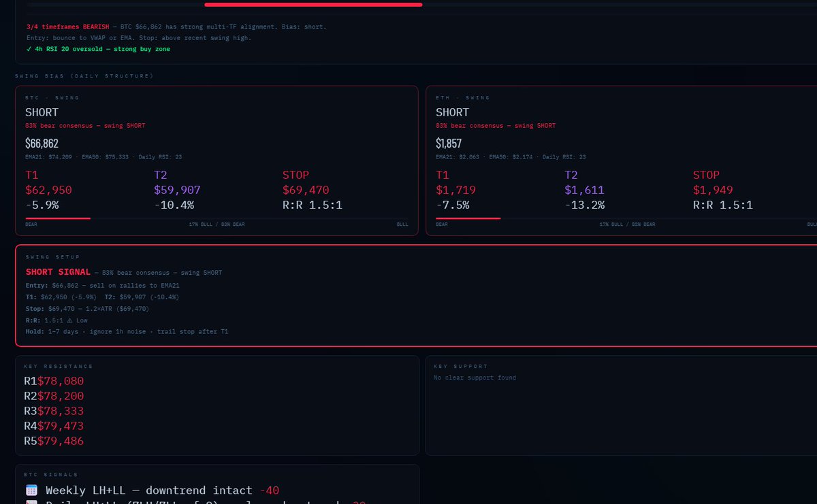Click ETH T2 target $1,611
Viewport: 817px width, 504px height.
[x=584, y=190]
